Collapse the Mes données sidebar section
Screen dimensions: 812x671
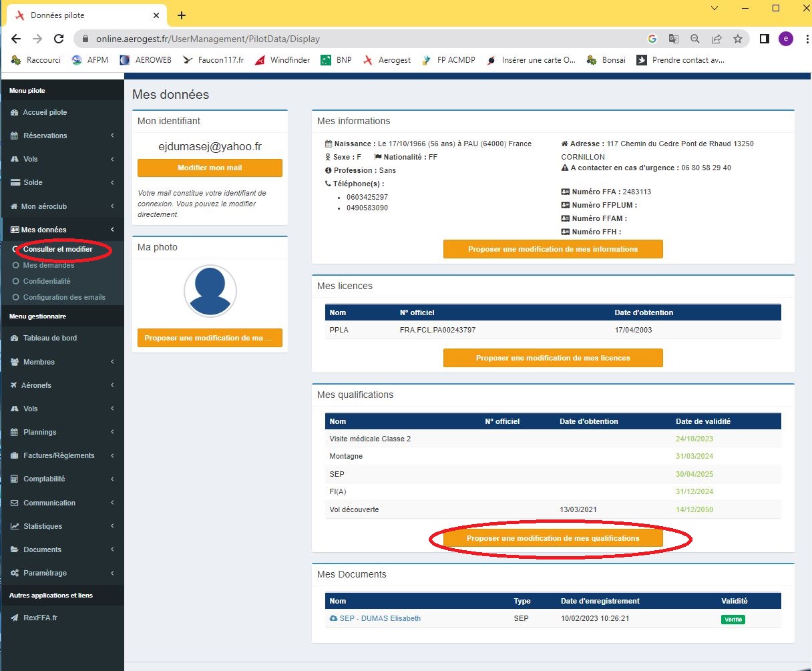[x=112, y=230]
